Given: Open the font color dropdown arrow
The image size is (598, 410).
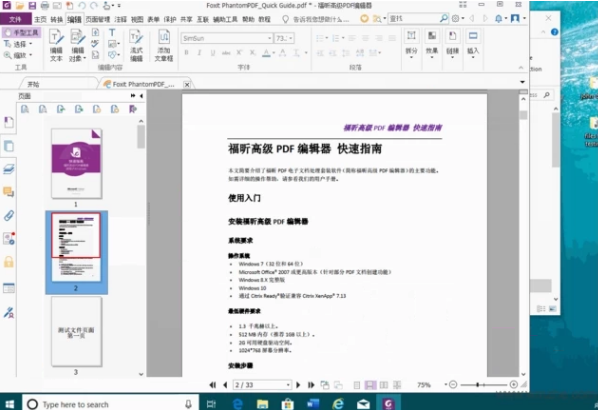Looking at the screenshot, I should (273, 53).
